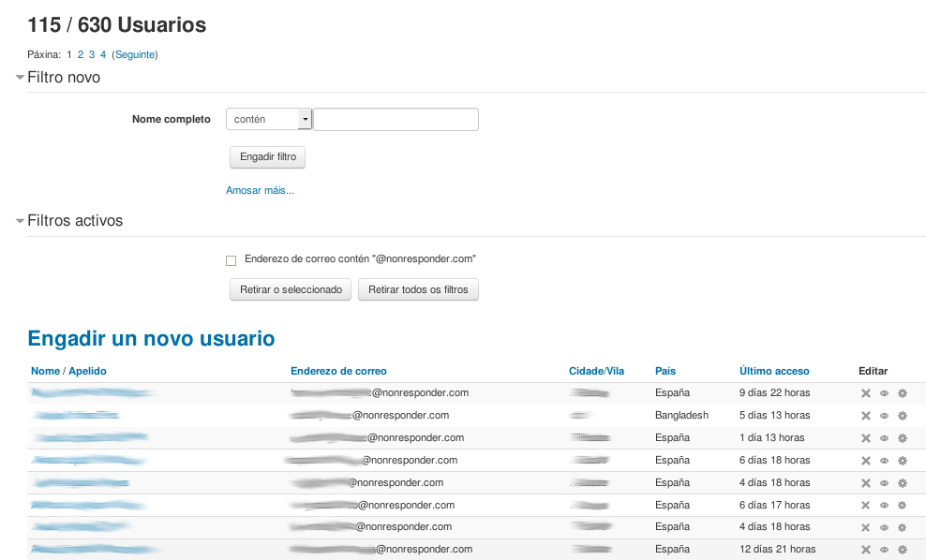926x560 pixels.
Task: Check the "@nonresponder.com" email filter checkbox
Action: tap(231, 260)
